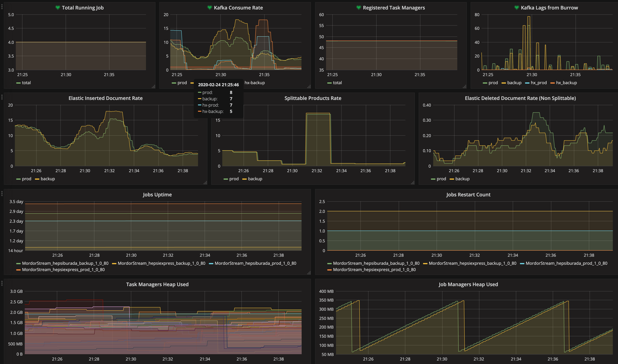Click the prod color swatch in Splittable Products legend
This screenshot has width=618, height=364.
[x=226, y=179]
